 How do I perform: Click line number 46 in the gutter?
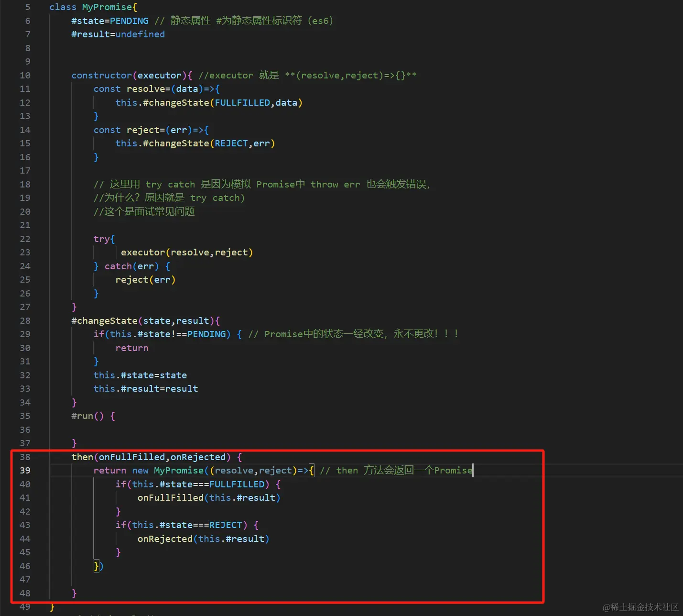(x=25, y=566)
